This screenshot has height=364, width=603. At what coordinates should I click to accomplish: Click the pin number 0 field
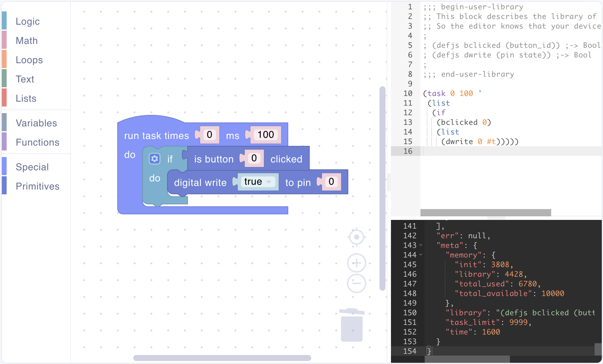pyautogui.click(x=331, y=181)
